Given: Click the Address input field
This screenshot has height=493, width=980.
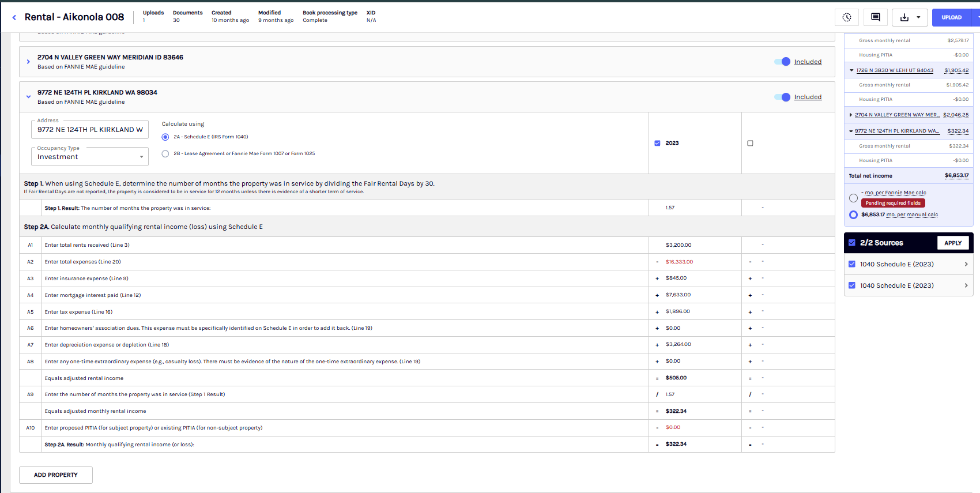Looking at the screenshot, I should coord(90,130).
